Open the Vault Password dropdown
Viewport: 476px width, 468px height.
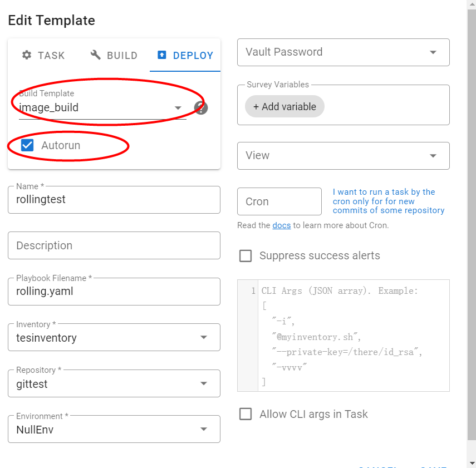(433, 52)
